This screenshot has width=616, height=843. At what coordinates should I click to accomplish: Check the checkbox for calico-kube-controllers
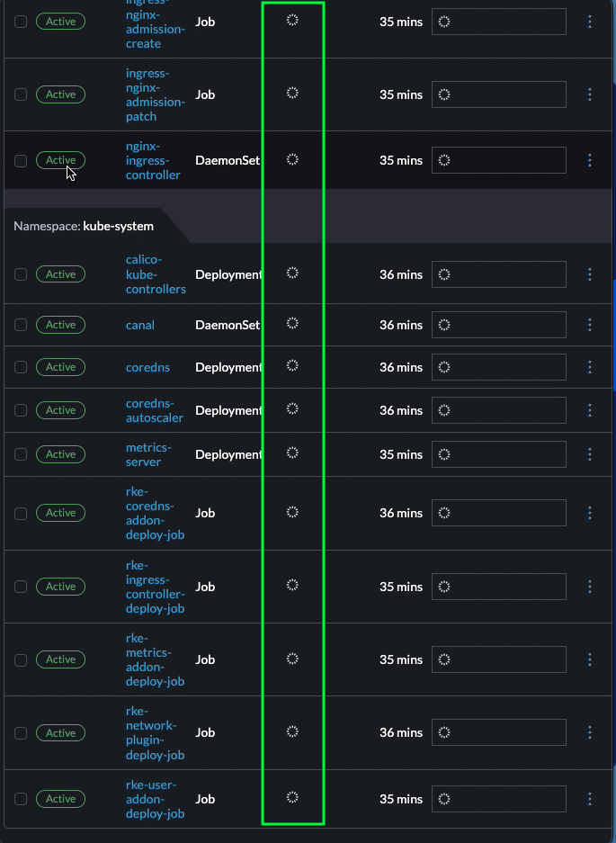click(21, 274)
